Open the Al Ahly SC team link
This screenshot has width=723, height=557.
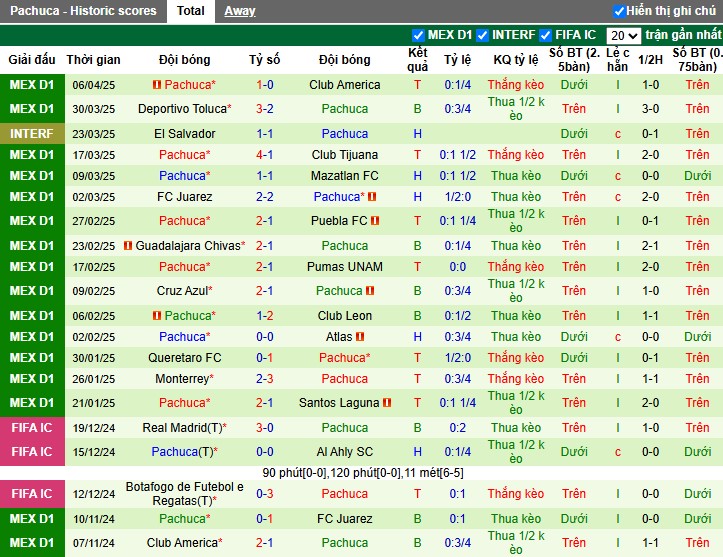click(x=344, y=452)
